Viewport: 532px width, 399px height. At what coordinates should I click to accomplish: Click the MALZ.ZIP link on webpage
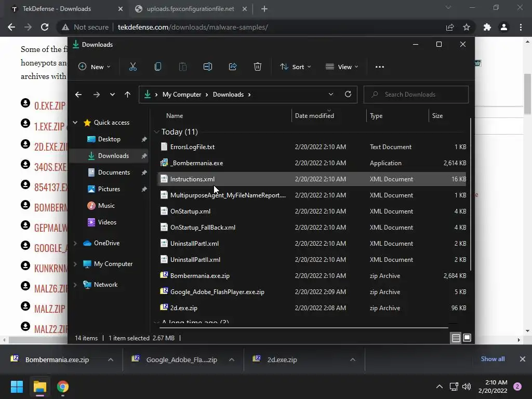49,309
